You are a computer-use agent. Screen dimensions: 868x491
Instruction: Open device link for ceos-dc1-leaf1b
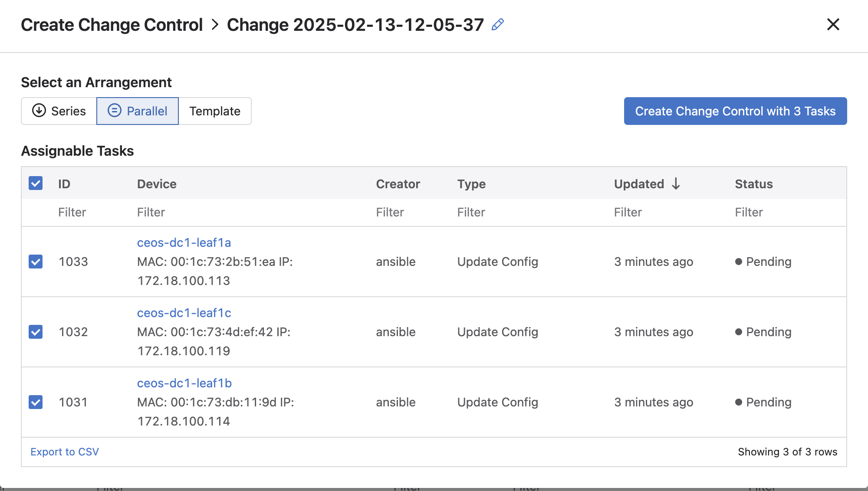tap(184, 383)
